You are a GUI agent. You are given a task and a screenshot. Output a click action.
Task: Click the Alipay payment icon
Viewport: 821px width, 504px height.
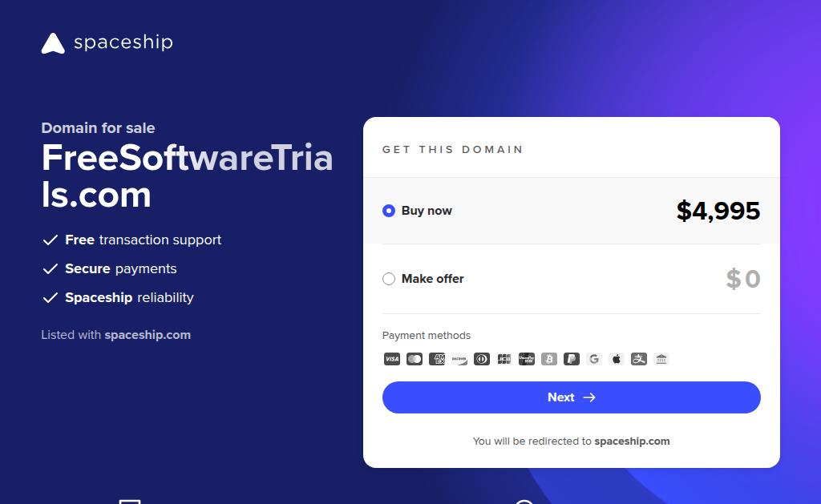pyautogui.click(x=639, y=359)
